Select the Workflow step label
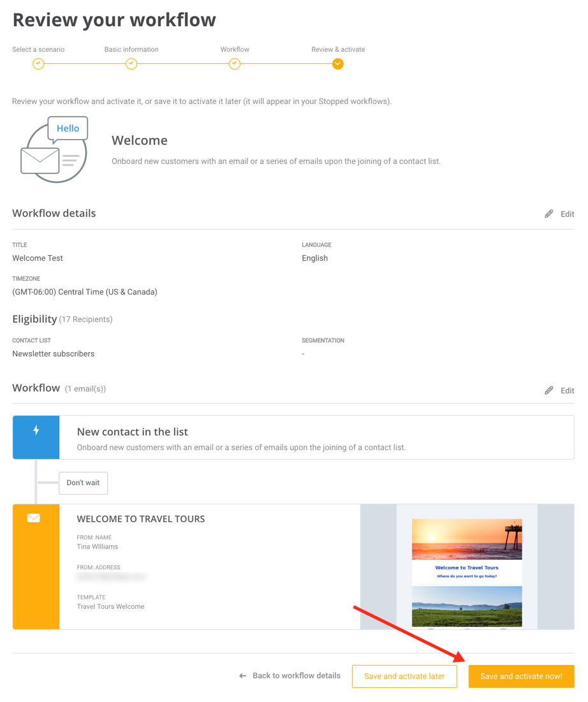 point(235,49)
